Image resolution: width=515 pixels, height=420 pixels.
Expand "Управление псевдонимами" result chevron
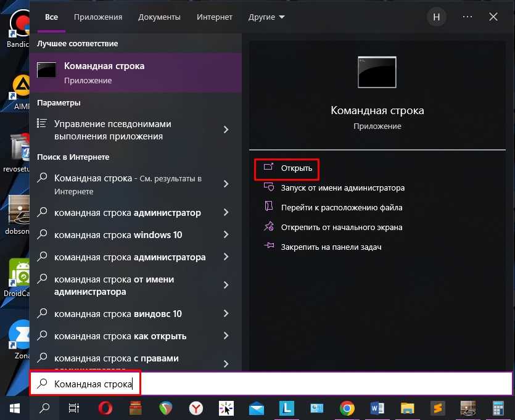pos(226,130)
